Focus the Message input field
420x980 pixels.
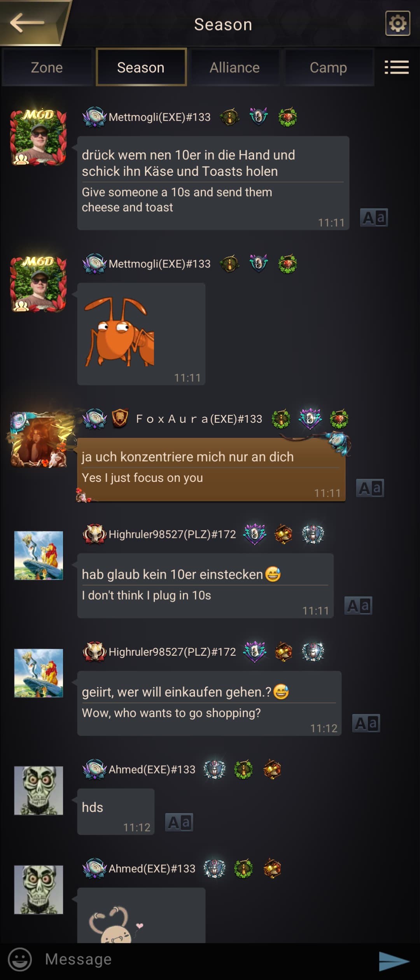pos(206,959)
